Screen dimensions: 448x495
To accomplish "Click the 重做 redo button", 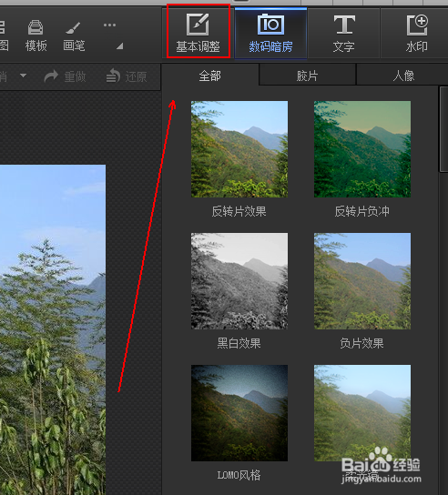I will click(x=65, y=76).
